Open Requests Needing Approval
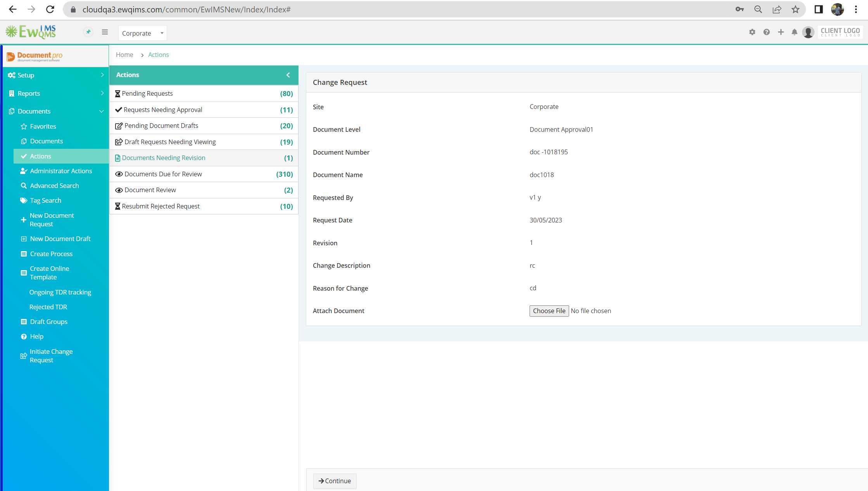868x491 pixels. [x=204, y=110]
